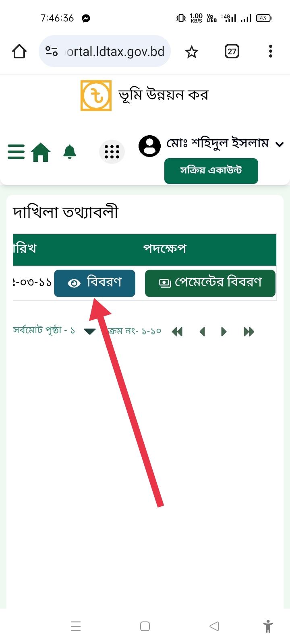The height and width of the screenshot is (644, 290).
Task: Tap the URL address bar field
Action: (x=105, y=52)
